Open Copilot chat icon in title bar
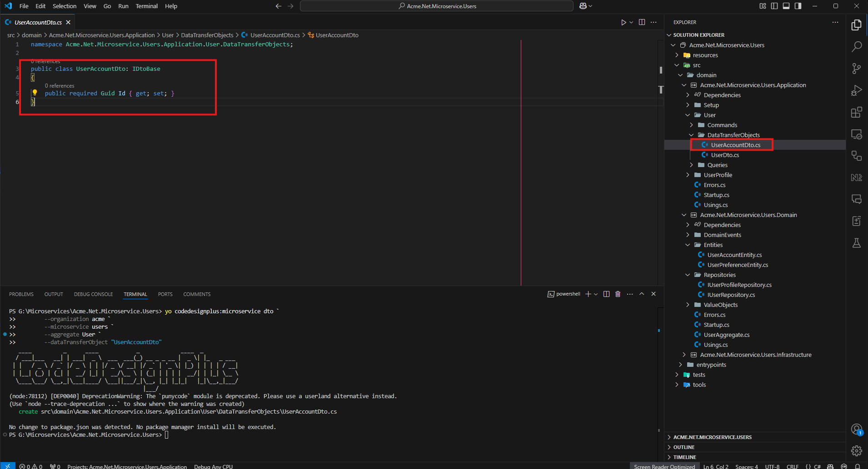Image resolution: width=868 pixels, height=469 pixels. click(583, 6)
